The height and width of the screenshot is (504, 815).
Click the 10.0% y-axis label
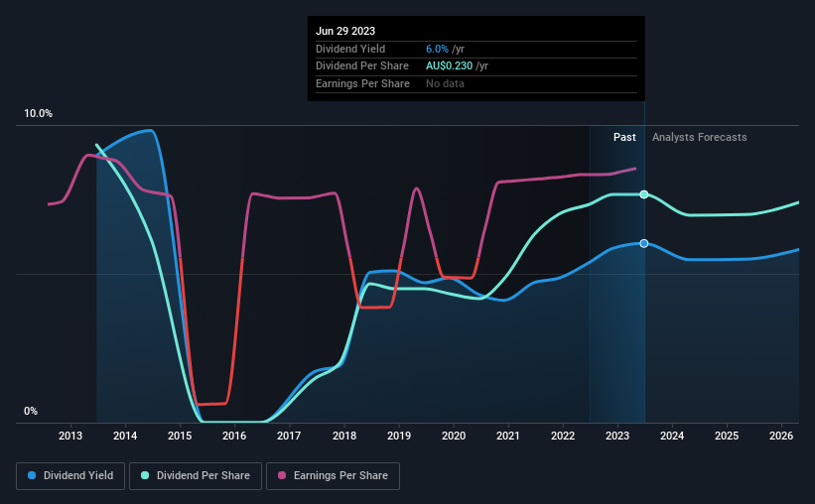point(38,114)
